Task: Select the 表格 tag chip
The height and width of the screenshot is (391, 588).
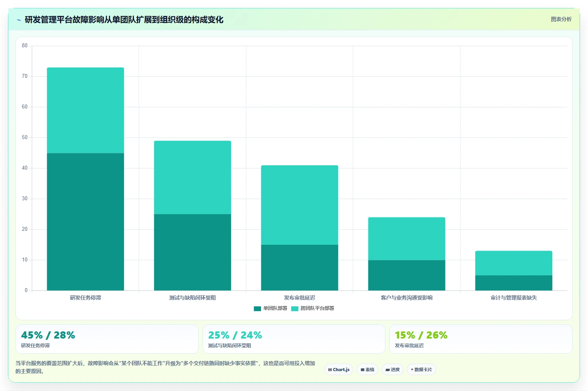Action: click(x=367, y=370)
